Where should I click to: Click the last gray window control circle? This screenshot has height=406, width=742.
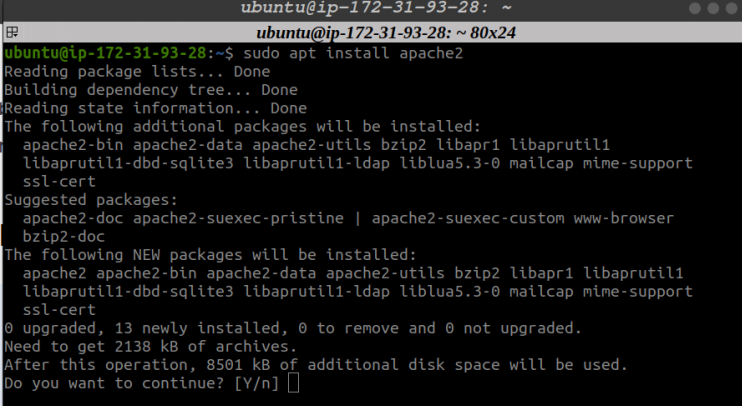[x=732, y=9]
